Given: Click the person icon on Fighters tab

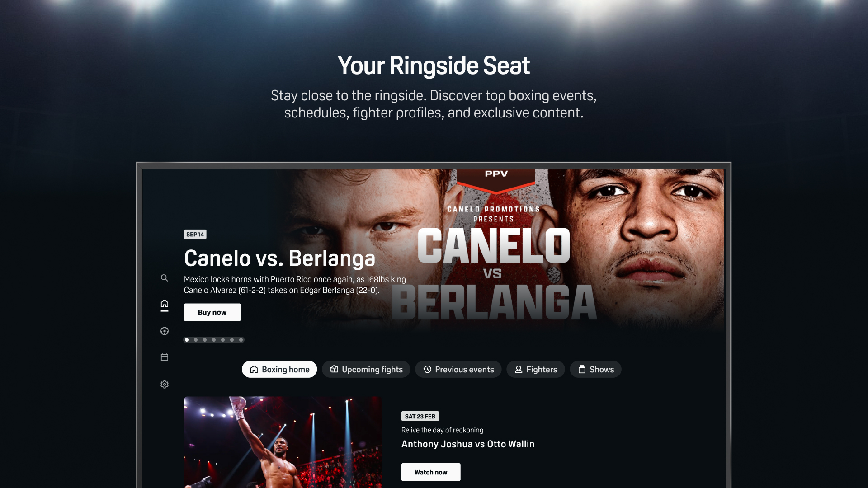Looking at the screenshot, I should coord(519,369).
